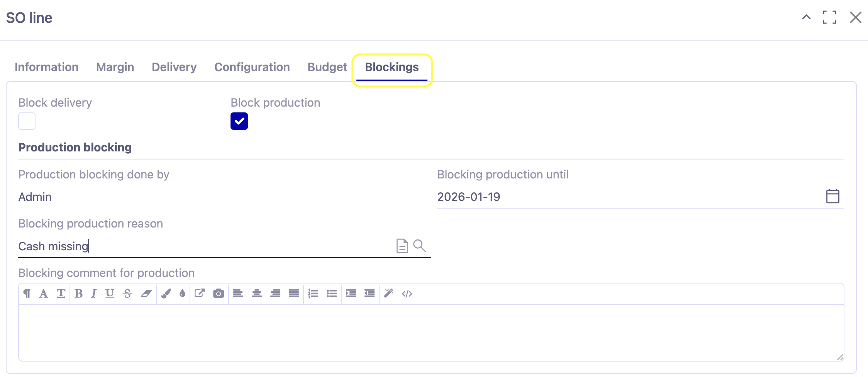Toggle underline formatting
868x377 pixels.
[x=110, y=294]
